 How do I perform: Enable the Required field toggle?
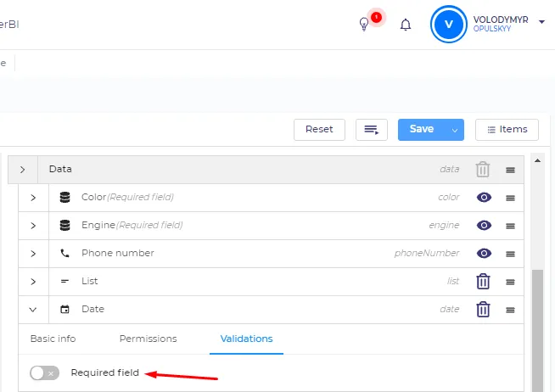coord(45,372)
